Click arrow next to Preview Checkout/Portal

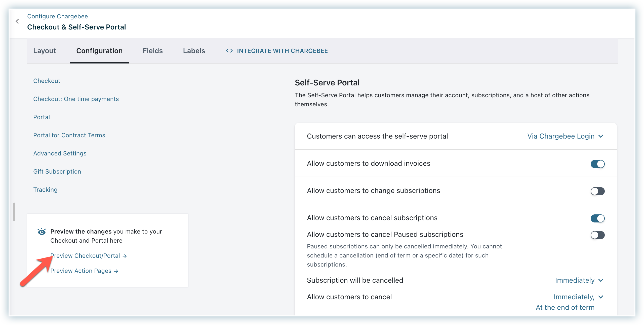125,256
